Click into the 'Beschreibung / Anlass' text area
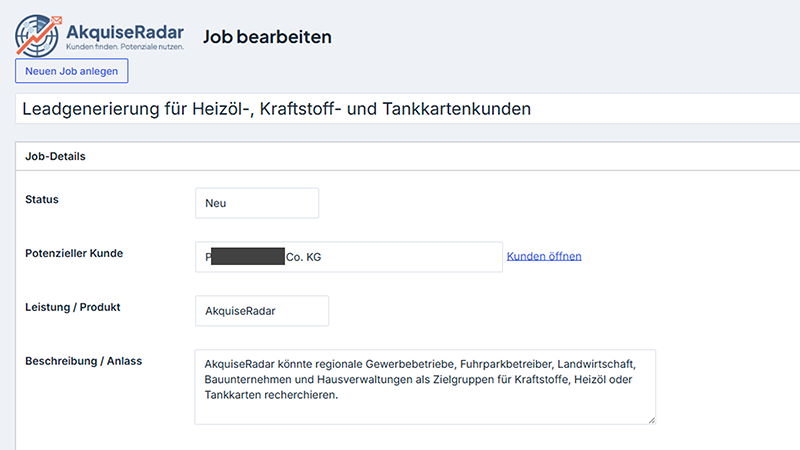 [x=425, y=387]
